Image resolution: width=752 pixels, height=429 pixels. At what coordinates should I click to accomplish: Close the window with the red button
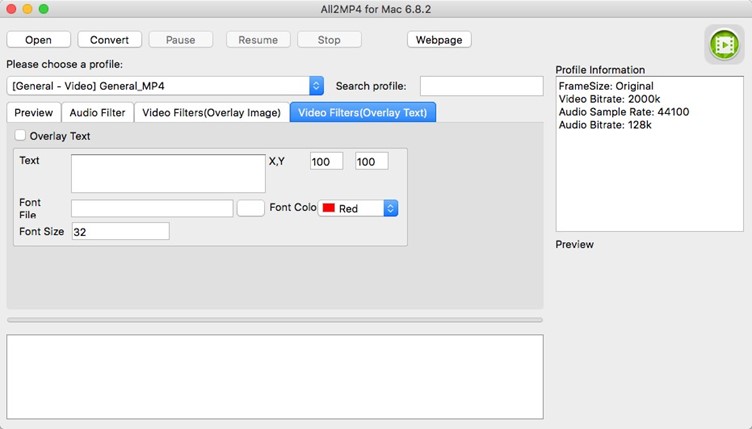click(11, 9)
